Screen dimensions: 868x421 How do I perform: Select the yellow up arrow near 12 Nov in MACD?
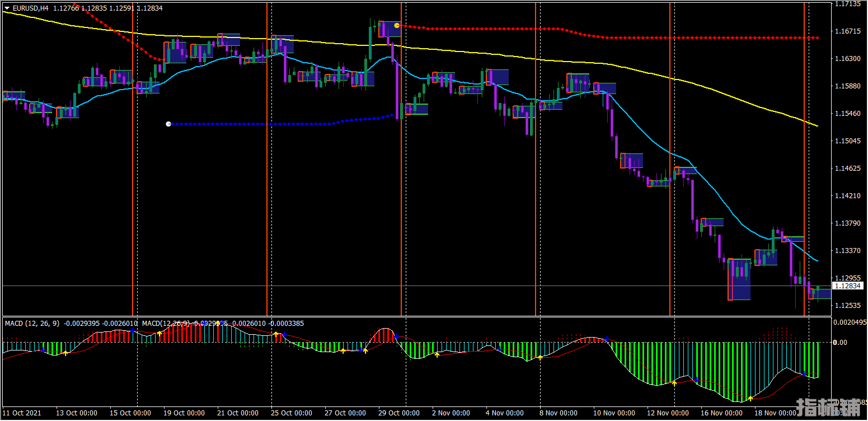674,383
